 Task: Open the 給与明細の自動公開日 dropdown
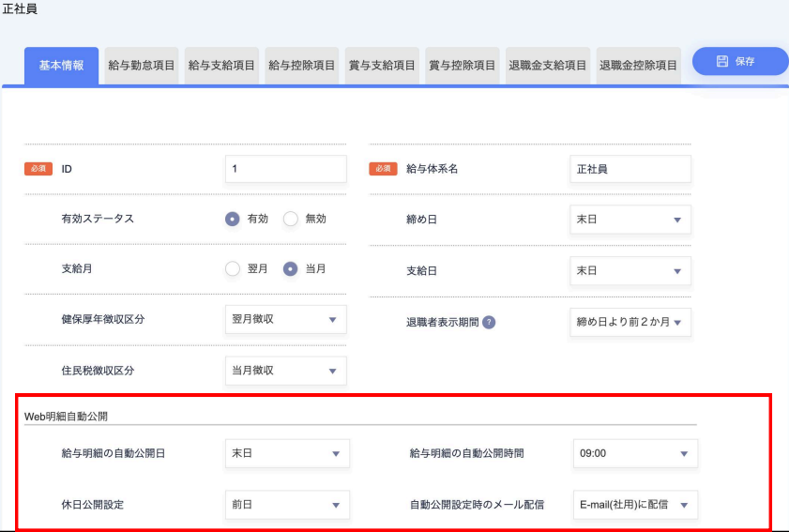287,453
